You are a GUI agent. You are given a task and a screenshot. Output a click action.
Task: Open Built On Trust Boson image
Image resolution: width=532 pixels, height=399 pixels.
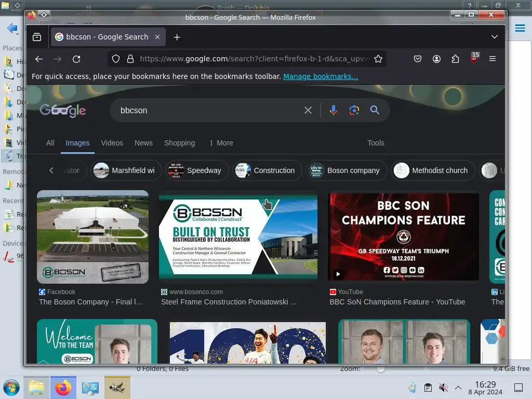pyautogui.click(x=238, y=237)
